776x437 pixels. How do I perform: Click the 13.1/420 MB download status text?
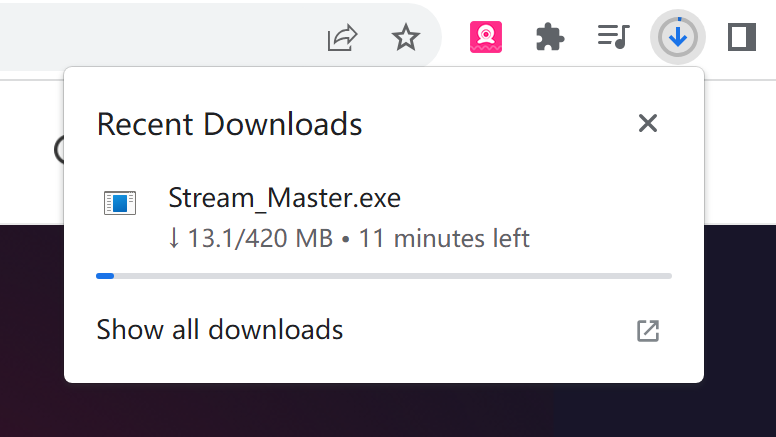point(250,239)
